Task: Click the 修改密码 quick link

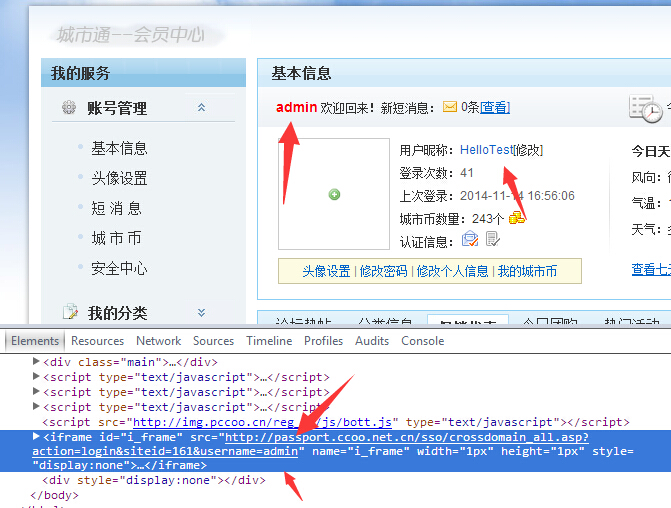Action: 383,271
